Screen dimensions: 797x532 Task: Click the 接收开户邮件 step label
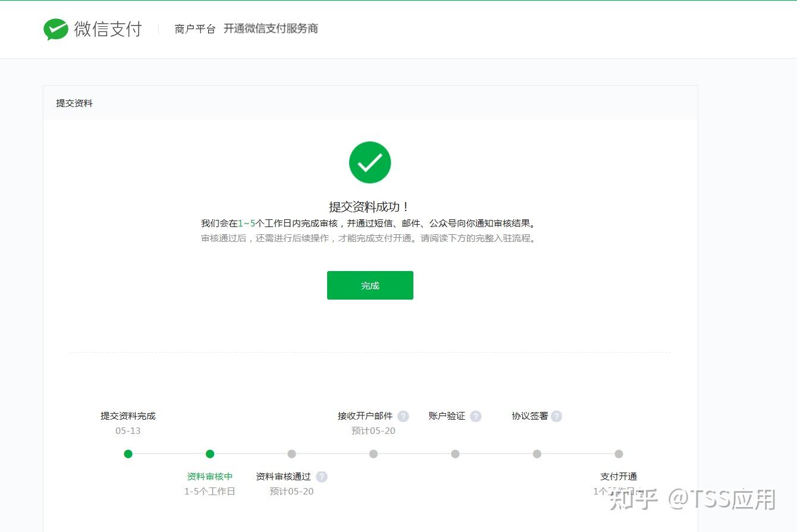pyautogui.click(x=365, y=416)
